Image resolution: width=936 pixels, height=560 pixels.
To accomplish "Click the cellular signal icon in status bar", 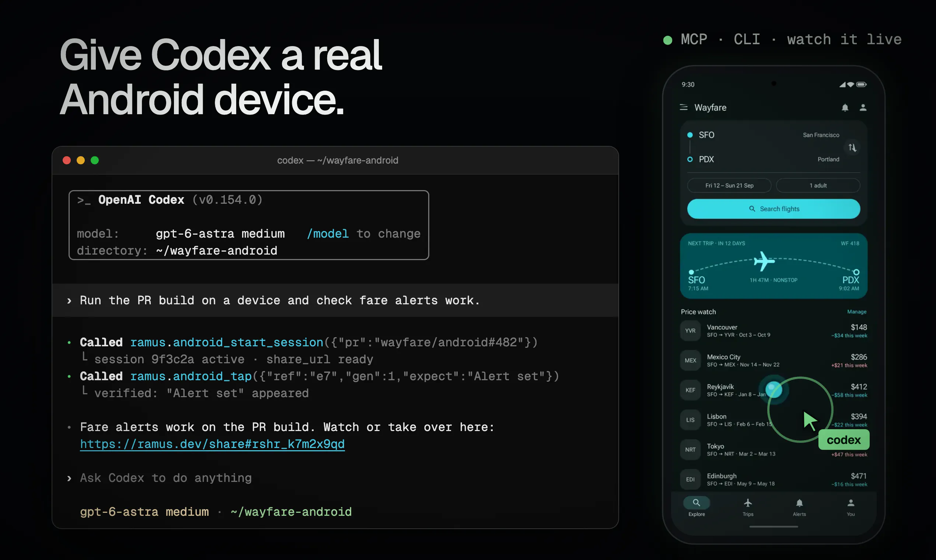I will tap(842, 84).
